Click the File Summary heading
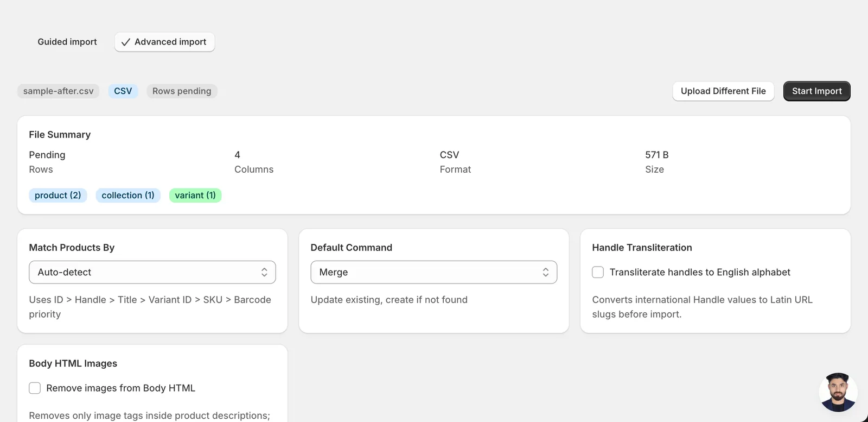The image size is (868, 422). point(60,135)
